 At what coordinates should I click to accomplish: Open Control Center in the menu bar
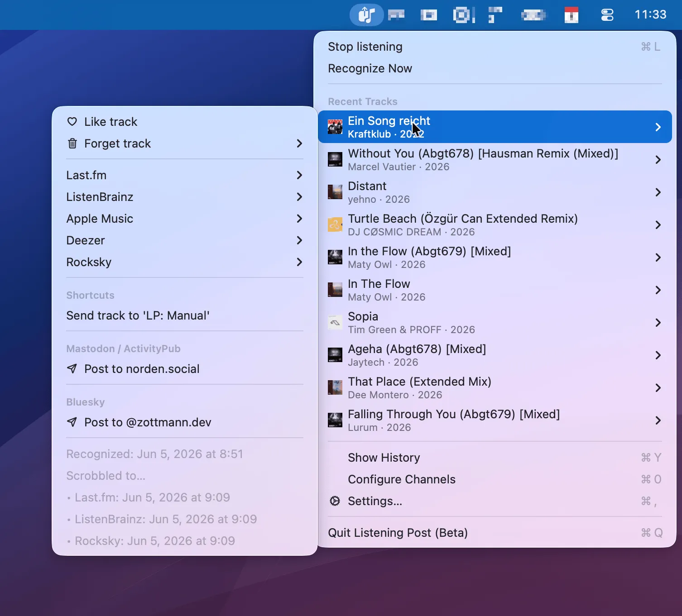pyautogui.click(x=607, y=15)
